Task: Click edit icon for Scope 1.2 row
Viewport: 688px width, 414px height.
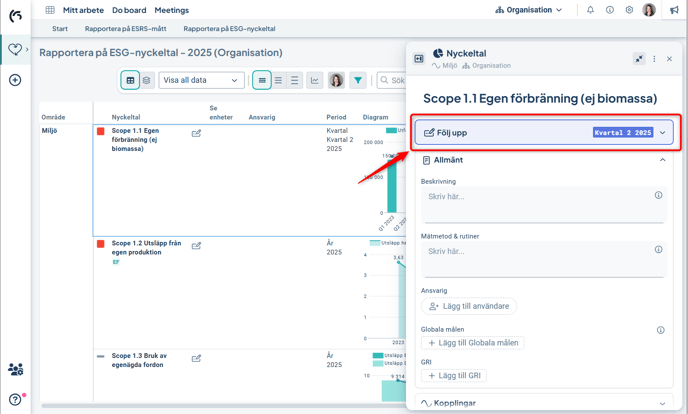Action: tap(196, 246)
